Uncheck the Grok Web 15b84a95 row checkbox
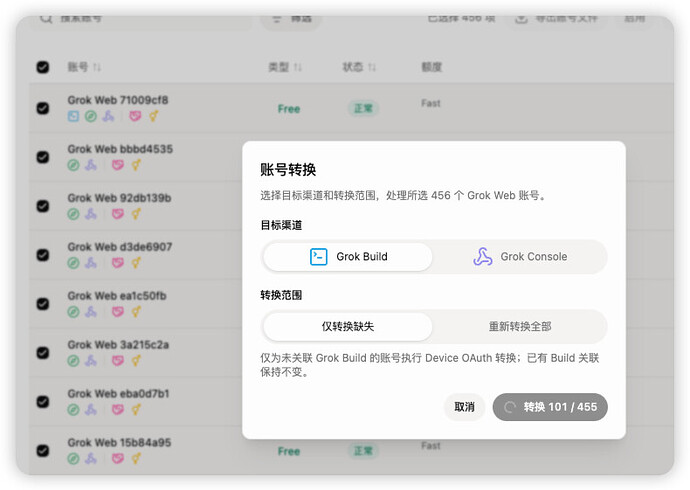The height and width of the screenshot is (490, 690). point(43,450)
